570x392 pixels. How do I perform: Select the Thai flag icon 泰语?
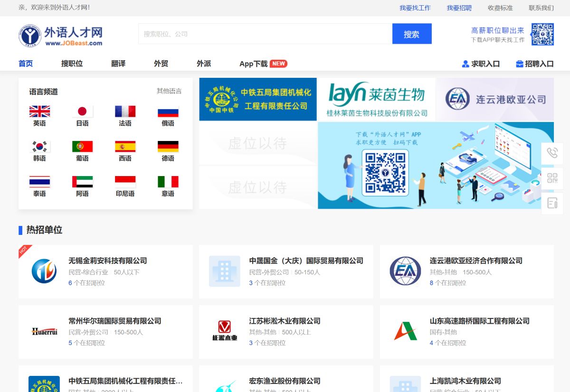tap(39, 182)
